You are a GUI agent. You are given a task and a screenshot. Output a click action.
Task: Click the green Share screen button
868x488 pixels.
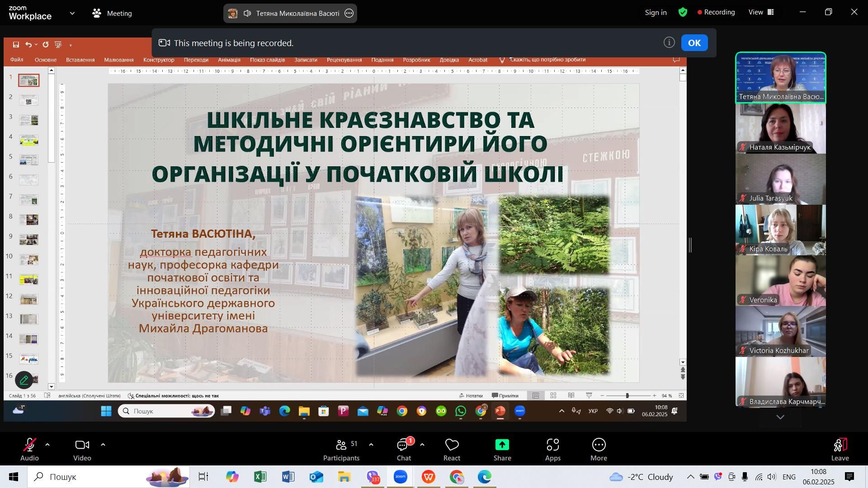coord(502,450)
